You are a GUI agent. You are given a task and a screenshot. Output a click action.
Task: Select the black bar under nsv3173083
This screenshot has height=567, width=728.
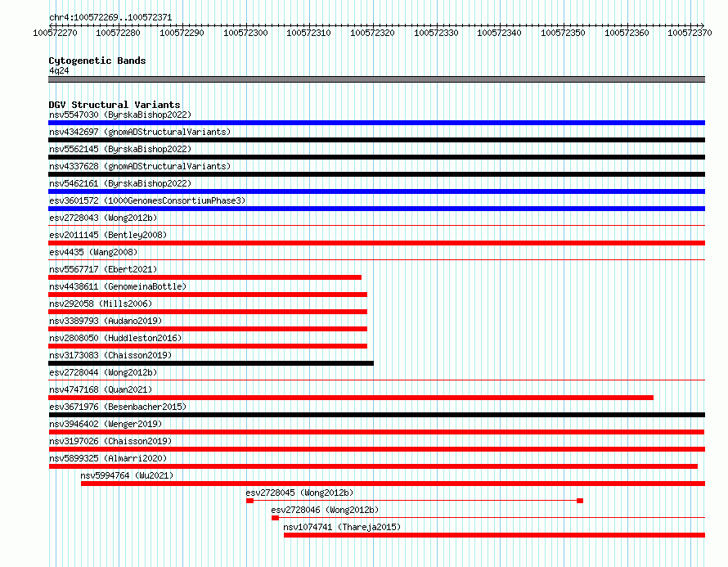pyautogui.click(x=211, y=363)
